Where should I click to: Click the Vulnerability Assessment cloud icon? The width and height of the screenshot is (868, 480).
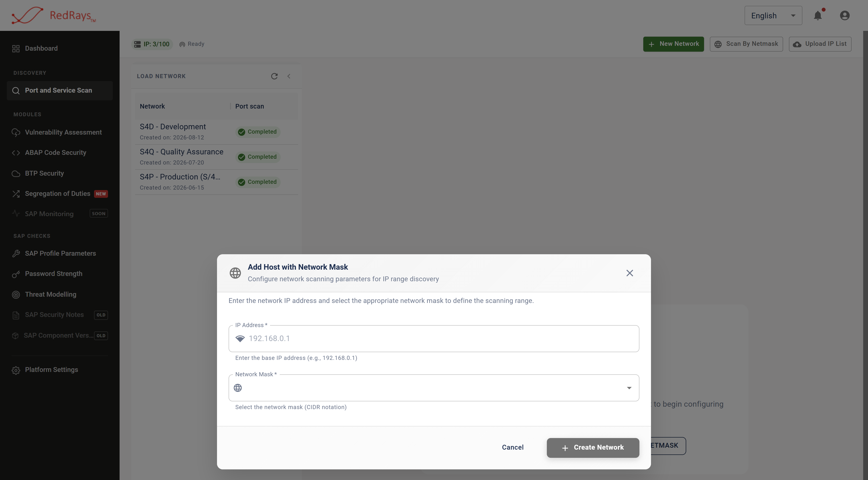pos(16,132)
